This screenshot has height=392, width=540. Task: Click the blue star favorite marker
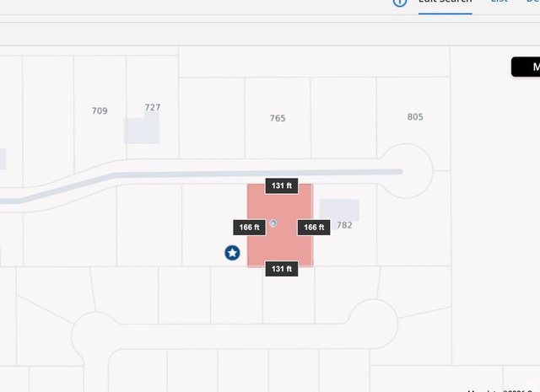[x=232, y=253]
